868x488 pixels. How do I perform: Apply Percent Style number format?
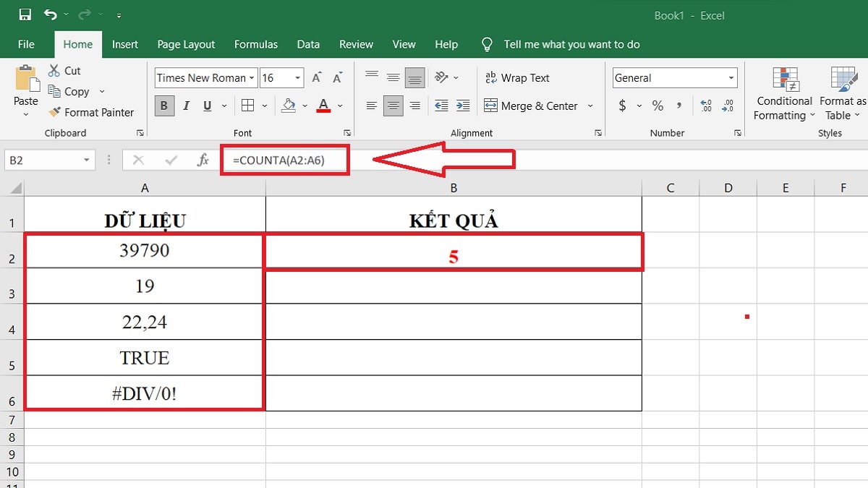(x=658, y=106)
